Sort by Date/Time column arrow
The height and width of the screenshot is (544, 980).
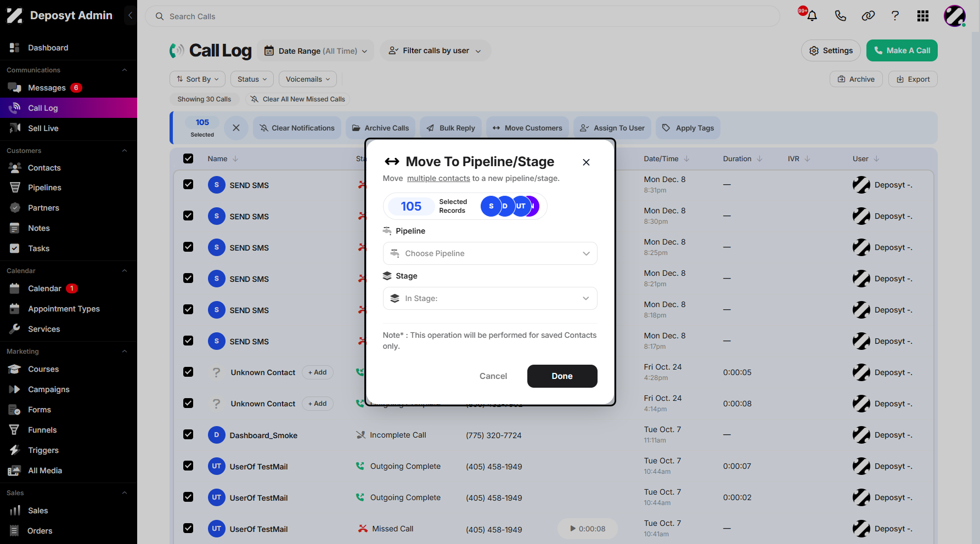[686, 159]
